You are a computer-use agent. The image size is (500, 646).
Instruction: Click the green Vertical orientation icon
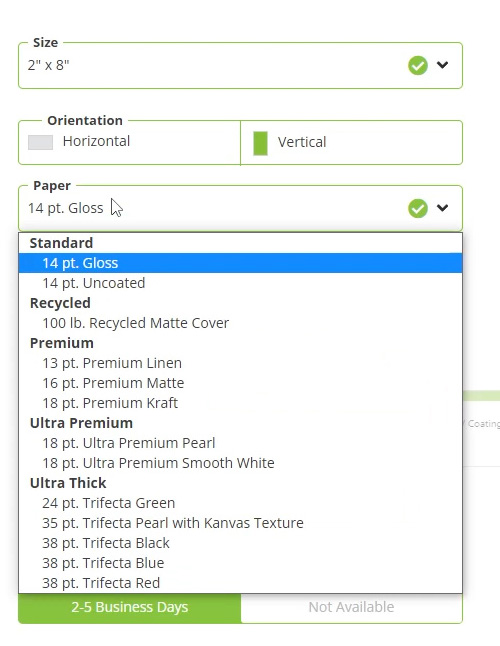(260, 143)
